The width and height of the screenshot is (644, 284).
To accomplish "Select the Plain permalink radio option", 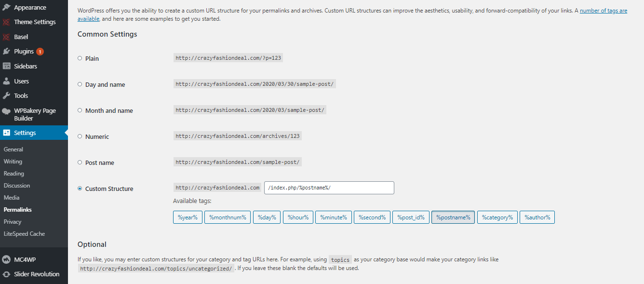I will pos(80,58).
